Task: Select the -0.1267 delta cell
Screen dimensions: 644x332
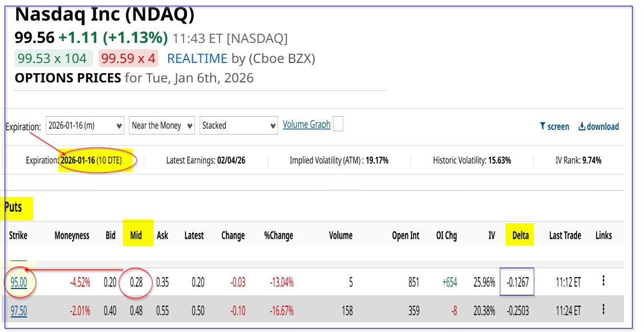Action: (517, 282)
